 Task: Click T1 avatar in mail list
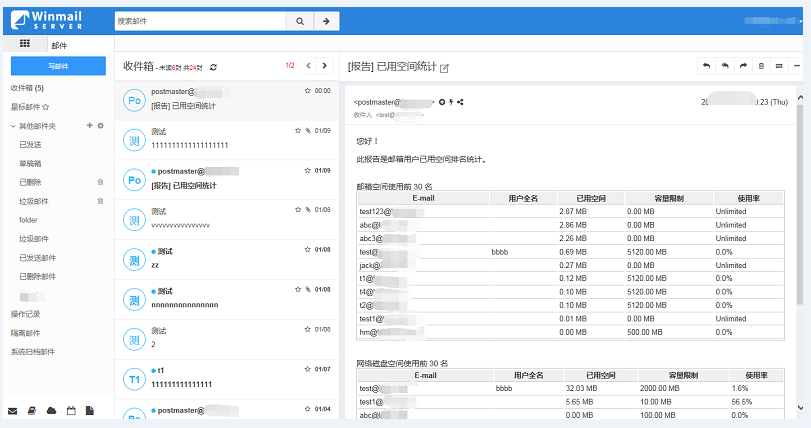coord(134,379)
